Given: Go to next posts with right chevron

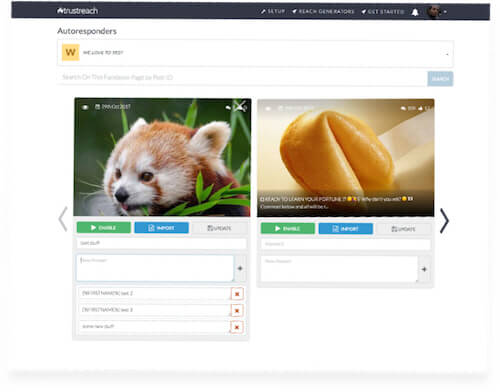Looking at the screenshot, I should pos(444,220).
